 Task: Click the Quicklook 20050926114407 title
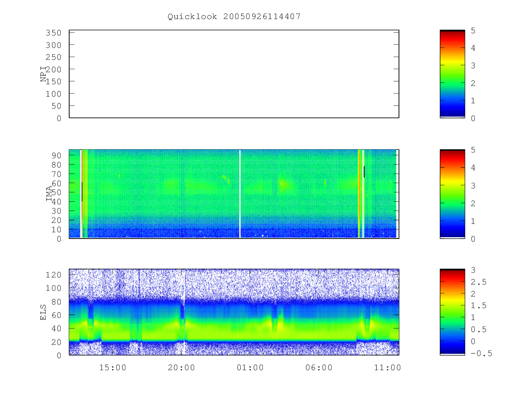[234, 16]
